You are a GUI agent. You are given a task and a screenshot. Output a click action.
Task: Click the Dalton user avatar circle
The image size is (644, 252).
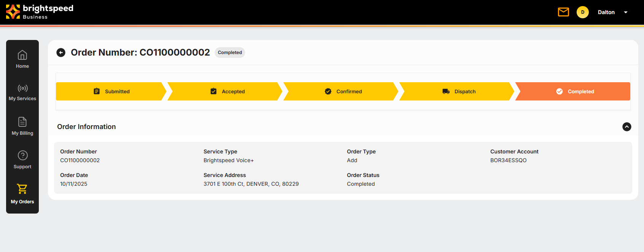[582, 12]
